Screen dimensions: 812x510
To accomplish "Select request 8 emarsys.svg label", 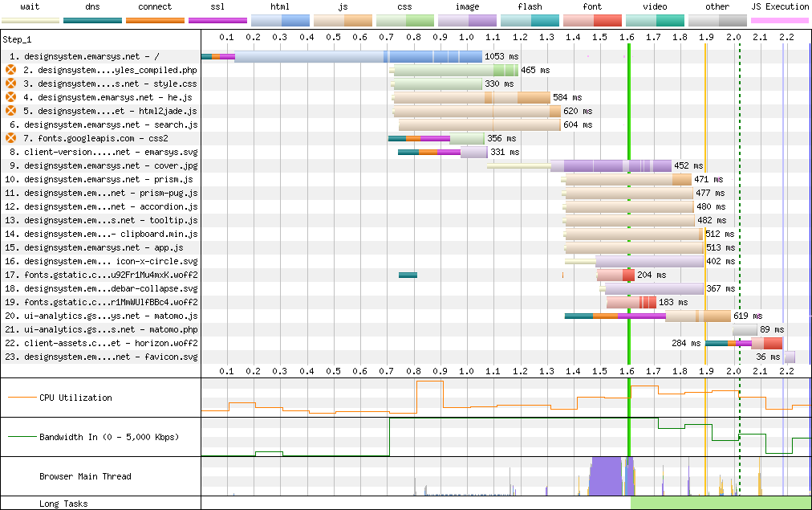I will click(x=104, y=152).
